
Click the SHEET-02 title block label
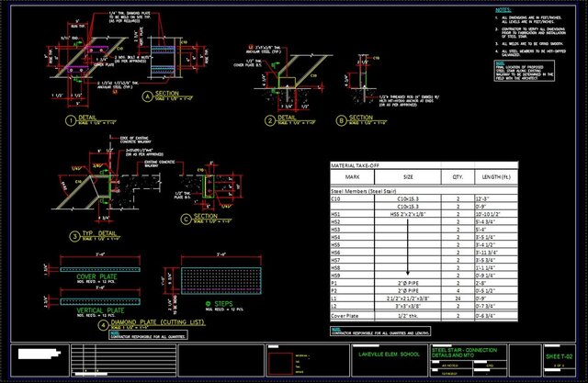coord(557,355)
